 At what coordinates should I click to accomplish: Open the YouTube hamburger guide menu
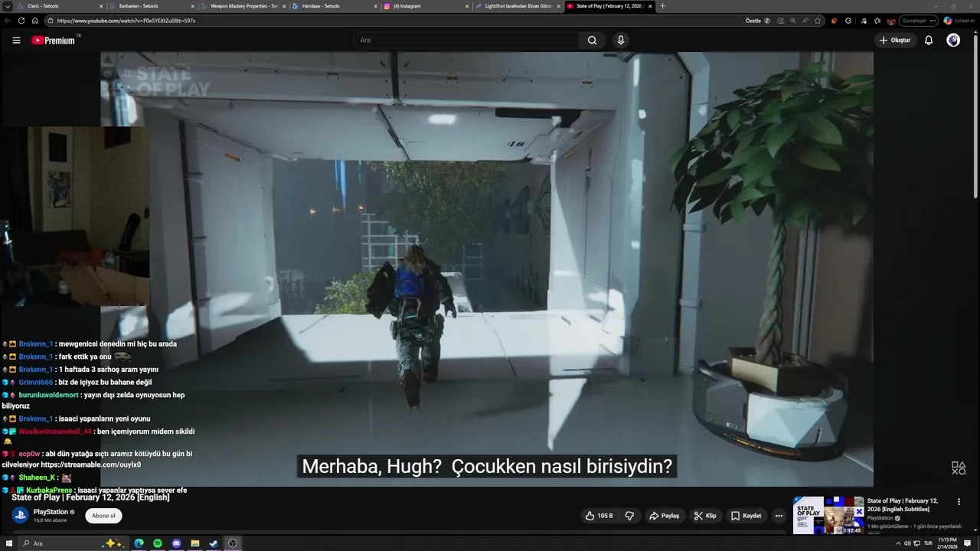[x=16, y=41]
